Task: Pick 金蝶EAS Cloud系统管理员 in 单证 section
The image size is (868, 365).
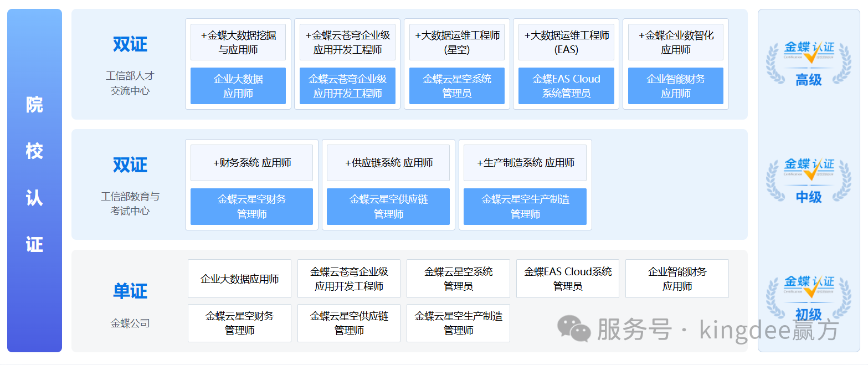Action: coord(568,279)
